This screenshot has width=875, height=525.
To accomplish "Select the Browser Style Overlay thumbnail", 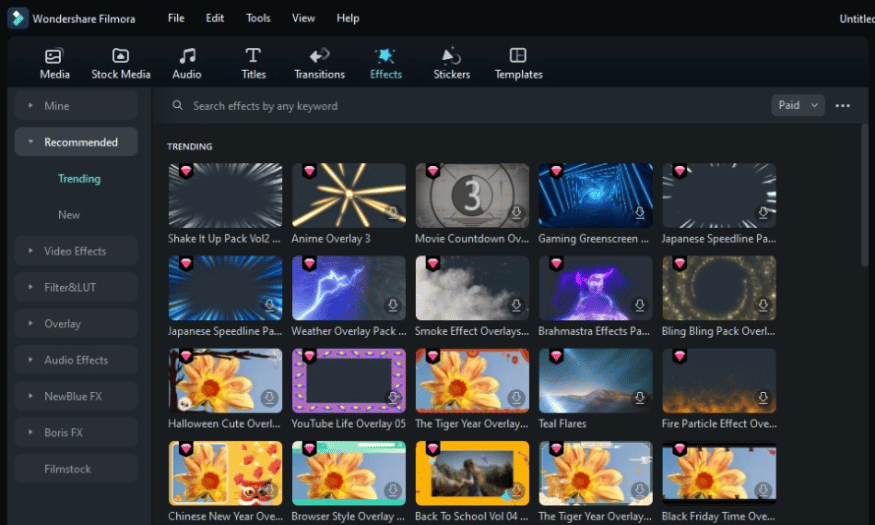I will [x=348, y=473].
